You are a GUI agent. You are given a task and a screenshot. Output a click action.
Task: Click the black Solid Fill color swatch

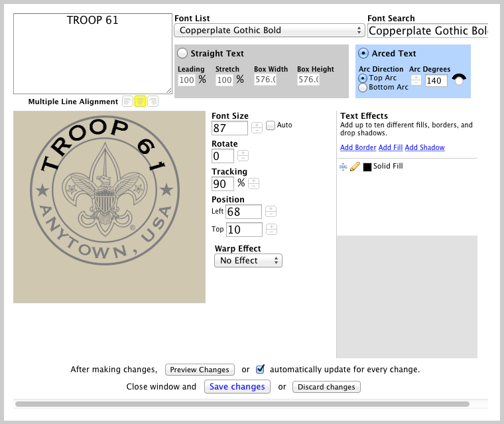coord(367,167)
